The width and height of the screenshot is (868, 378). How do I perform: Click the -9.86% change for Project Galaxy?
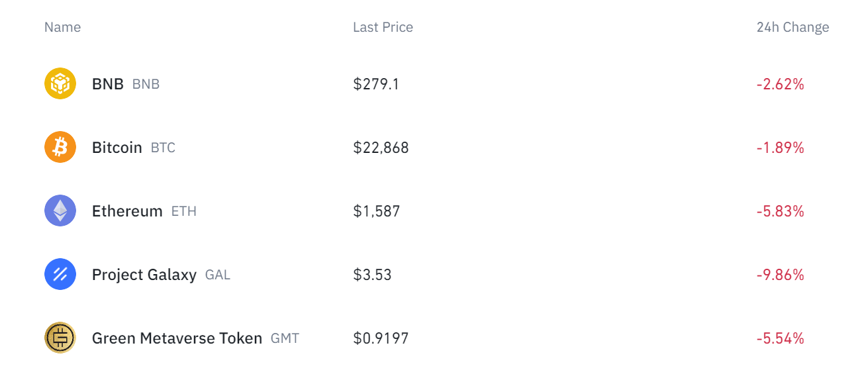(781, 275)
